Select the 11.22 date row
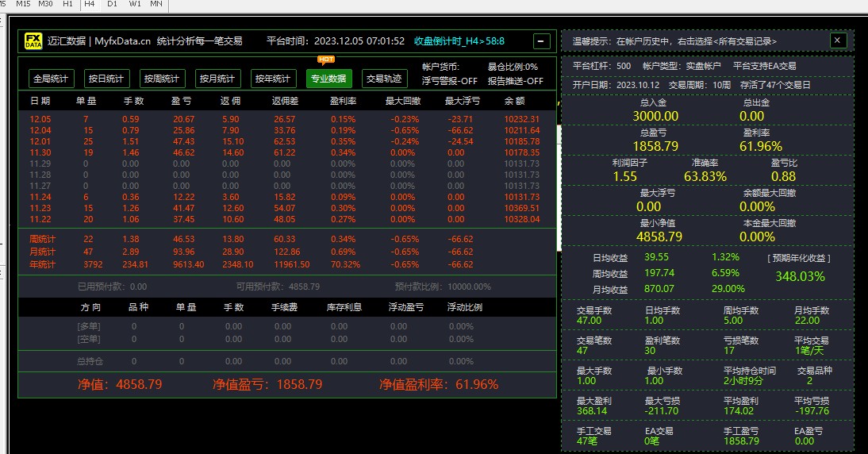This screenshot has height=454, width=868. [x=285, y=219]
